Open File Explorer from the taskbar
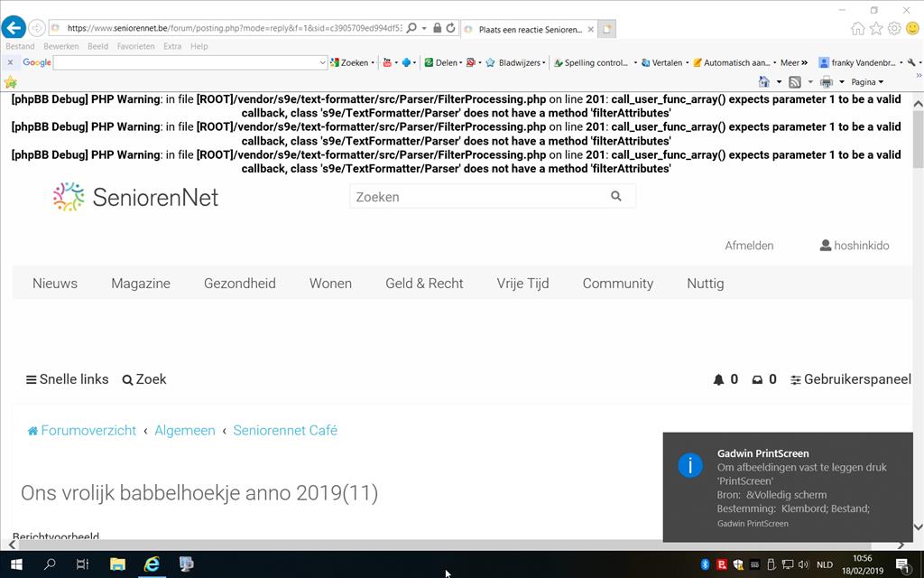The width and height of the screenshot is (924, 578). coord(117,564)
